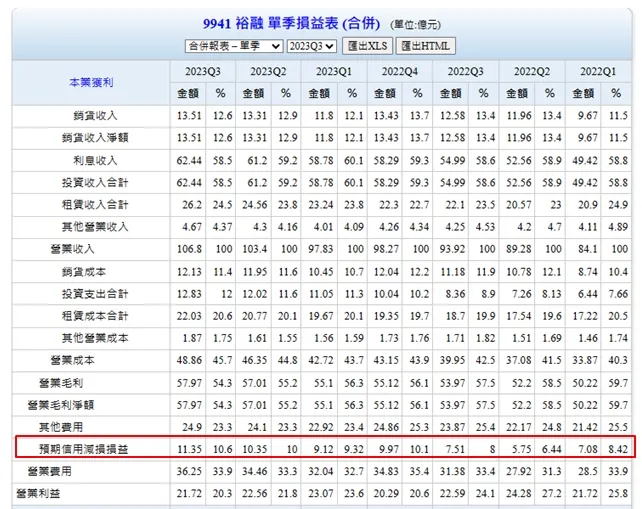The width and height of the screenshot is (642, 509).
Task: Click the 匯出XLS export button
Action: coord(367,46)
